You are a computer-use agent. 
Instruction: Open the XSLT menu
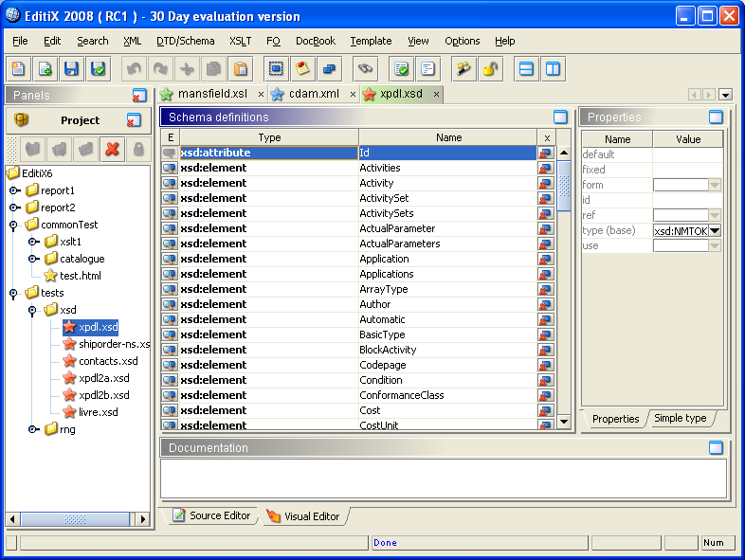[241, 41]
